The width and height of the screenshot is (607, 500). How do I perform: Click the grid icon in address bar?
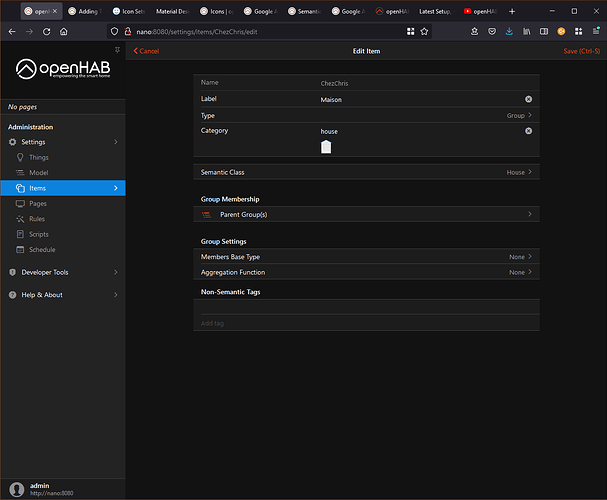pos(410,32)
